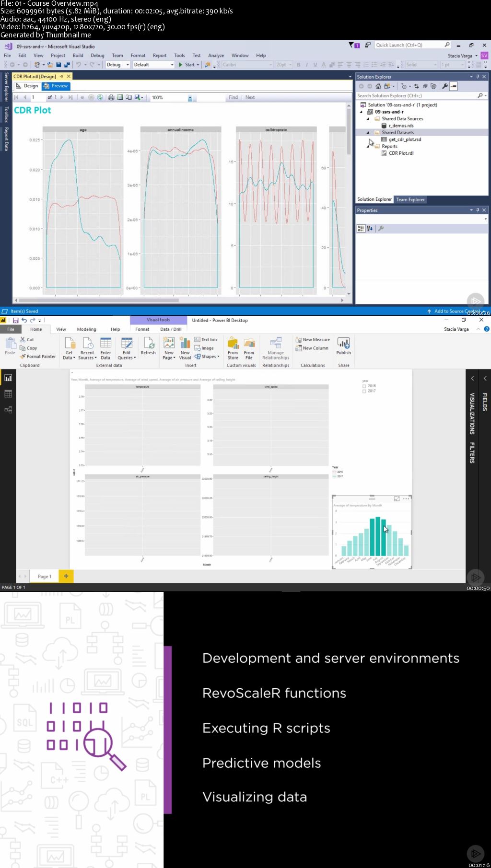The image size is (491, 868).
Task: Click the Categorized icon in Properties panel
Action: coord(361,229)
